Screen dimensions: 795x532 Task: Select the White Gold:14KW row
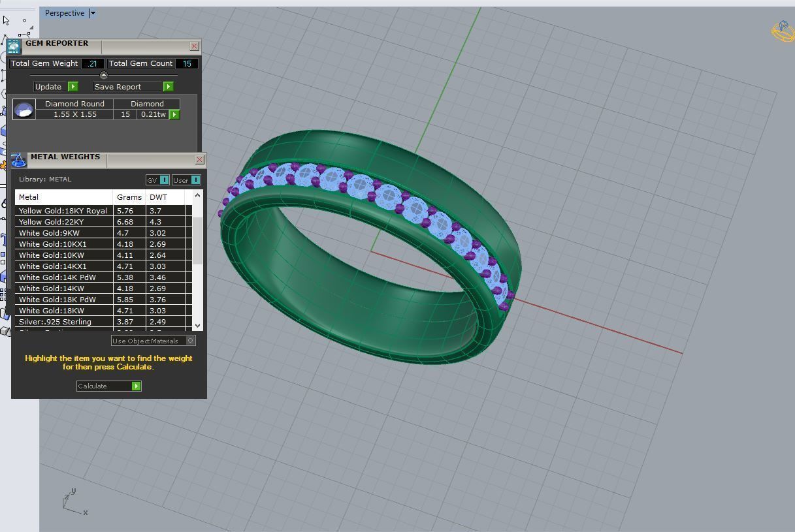103,289
